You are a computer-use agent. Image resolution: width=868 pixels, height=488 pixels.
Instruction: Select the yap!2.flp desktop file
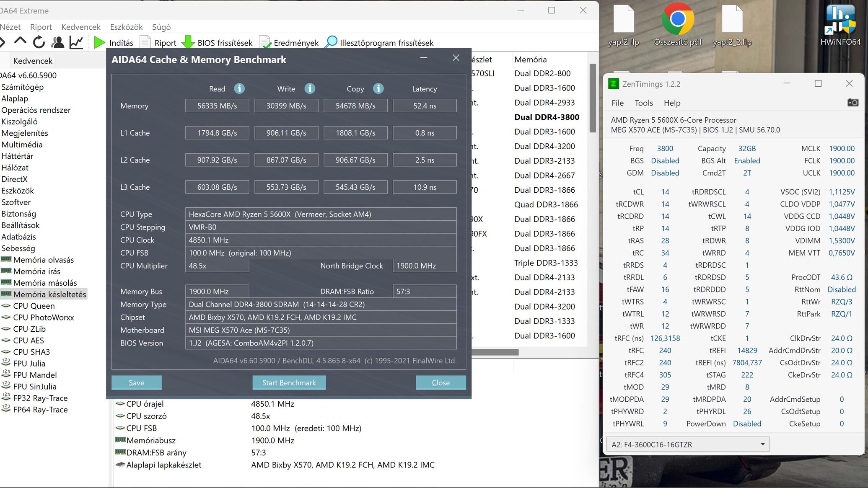coord(623,25)
